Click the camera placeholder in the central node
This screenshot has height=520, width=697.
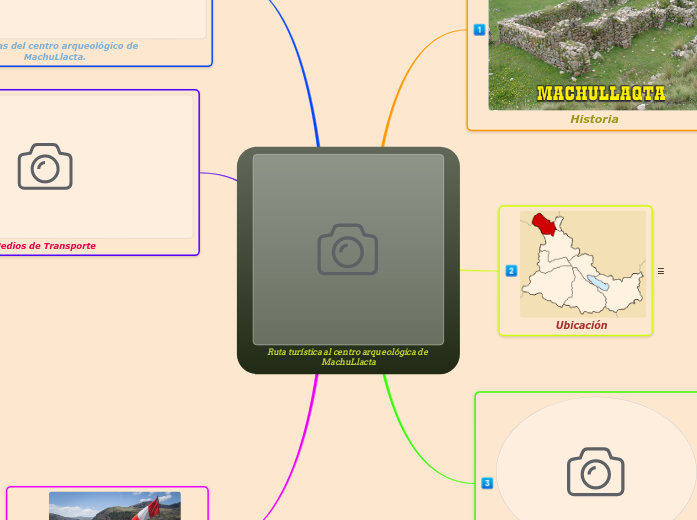[347, 249]
